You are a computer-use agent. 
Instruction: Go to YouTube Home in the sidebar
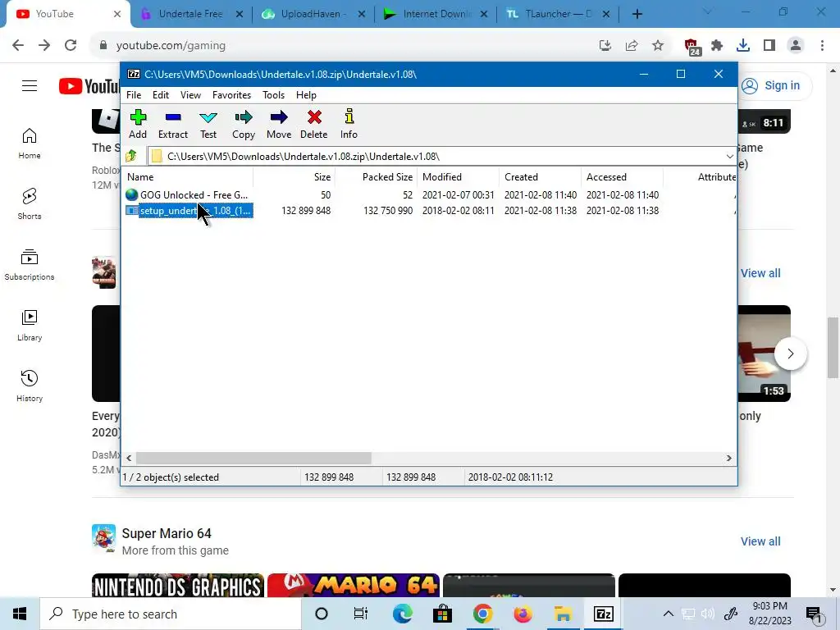pyautogui.click(x=30, y=144)
